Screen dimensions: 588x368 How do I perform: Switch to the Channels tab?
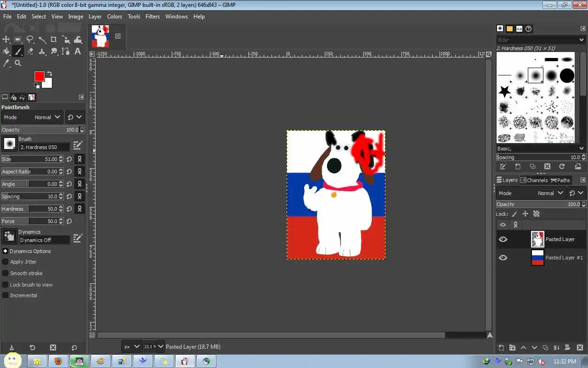pos(534,180)
